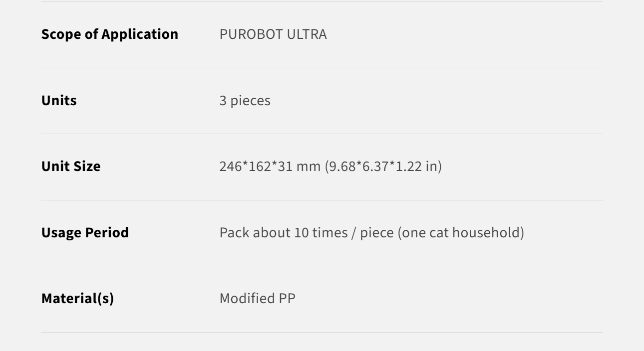
Task: Click the "3 pieces" value
Action: pos(245,101)
